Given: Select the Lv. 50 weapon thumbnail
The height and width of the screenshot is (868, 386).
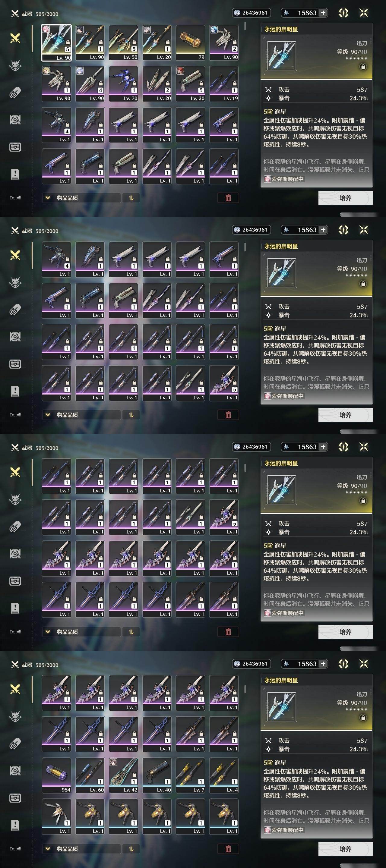Looking at the screenshot, I should click(x=123, y=42).
